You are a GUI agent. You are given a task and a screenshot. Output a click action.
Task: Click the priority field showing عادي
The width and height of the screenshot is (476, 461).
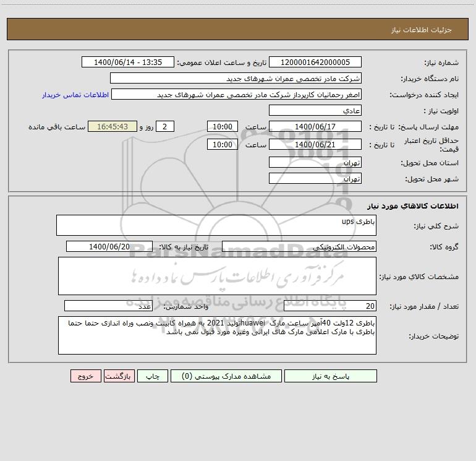click(315, 110)
